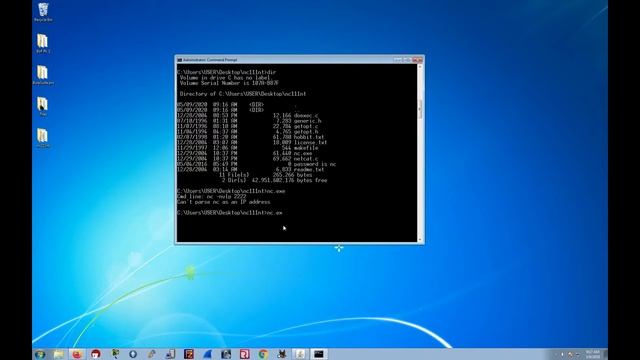Open the Windows Start menu orb
This screenshot has height=360, width=640.
click(40, 354)
